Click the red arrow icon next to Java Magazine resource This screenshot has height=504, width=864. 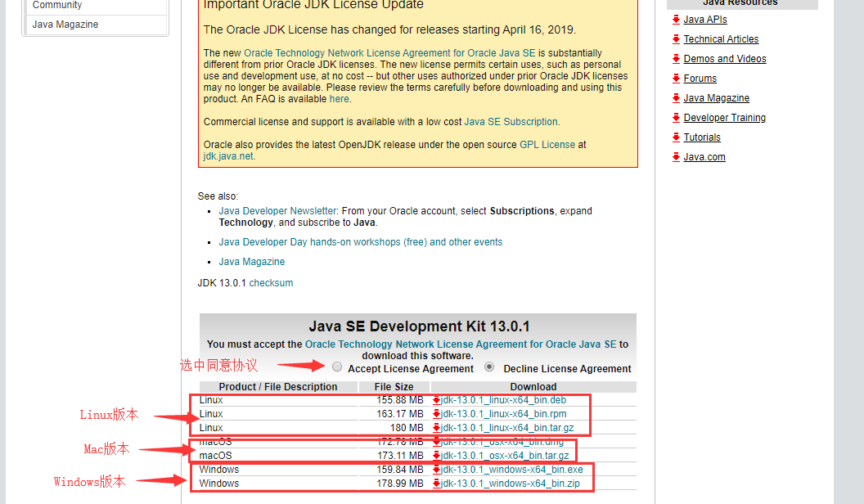(676, 98)
